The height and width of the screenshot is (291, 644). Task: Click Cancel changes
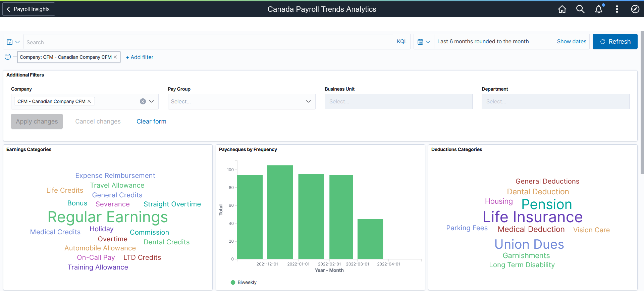click(98, 121)
